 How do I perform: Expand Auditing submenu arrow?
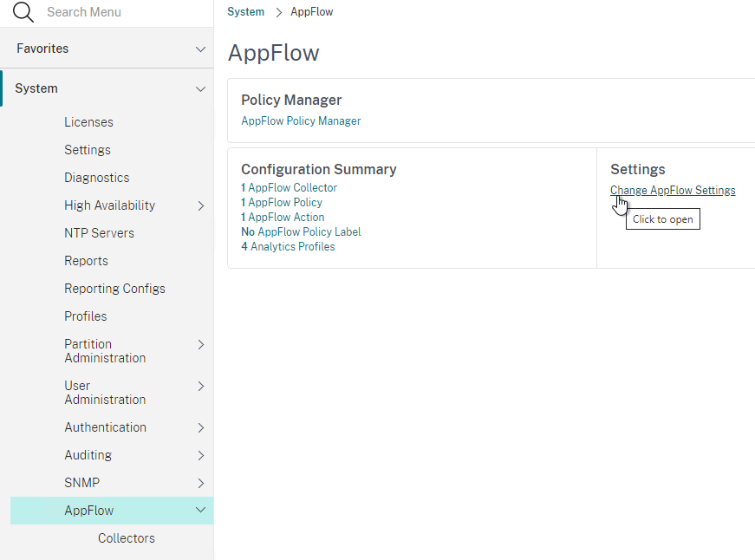[201, 455]
